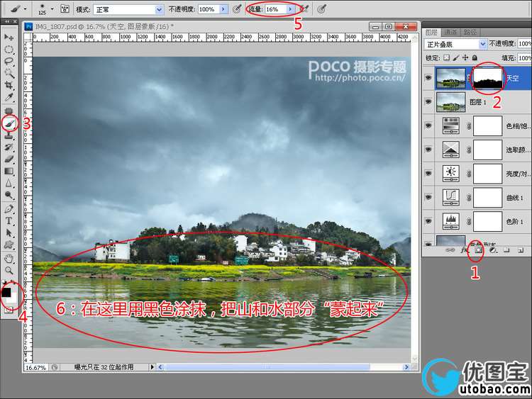Select the Gradient tool
Screen dimensions: 532x399
coord(9,172)
